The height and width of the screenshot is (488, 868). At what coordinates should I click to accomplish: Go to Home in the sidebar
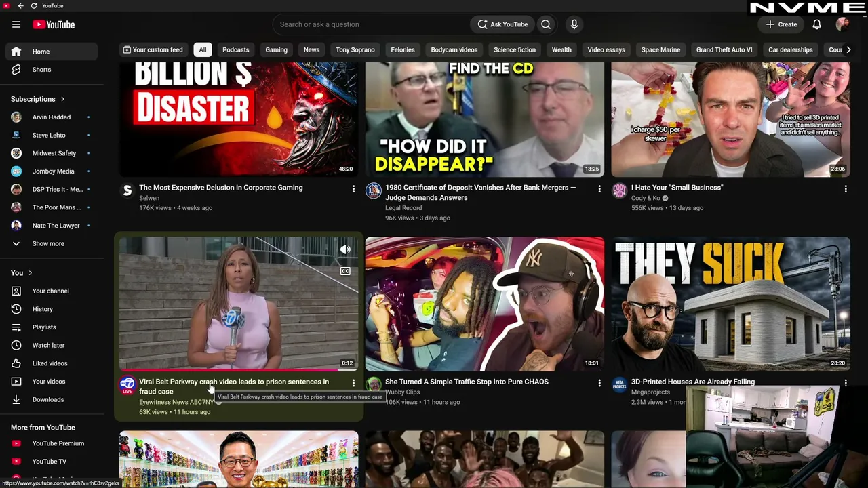(52, 52)
